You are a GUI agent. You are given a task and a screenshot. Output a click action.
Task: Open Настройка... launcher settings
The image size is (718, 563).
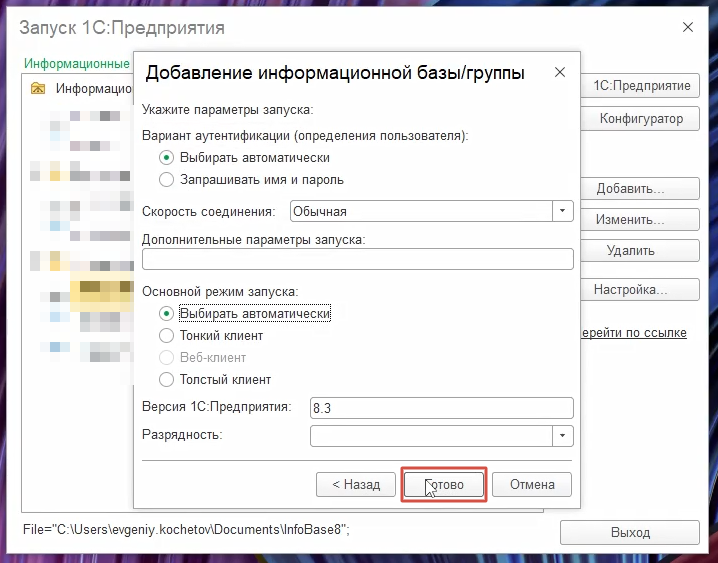coord(631,290)
